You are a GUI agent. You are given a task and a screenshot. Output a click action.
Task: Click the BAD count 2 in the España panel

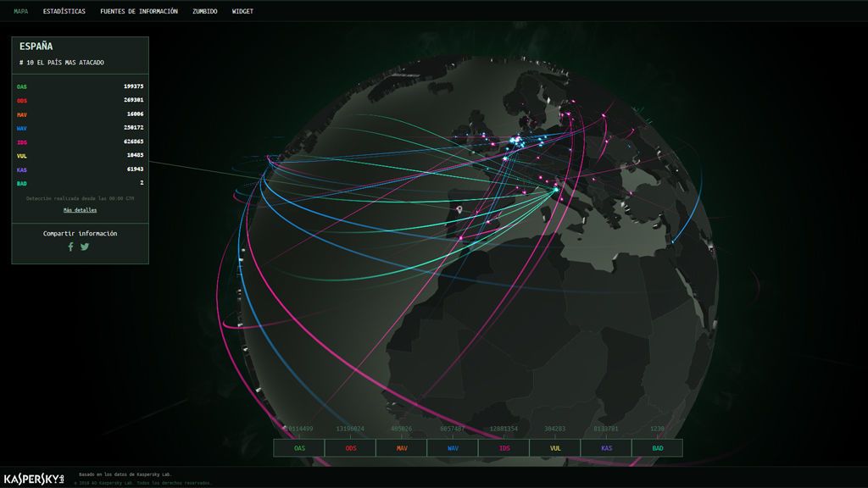[142, 183]
